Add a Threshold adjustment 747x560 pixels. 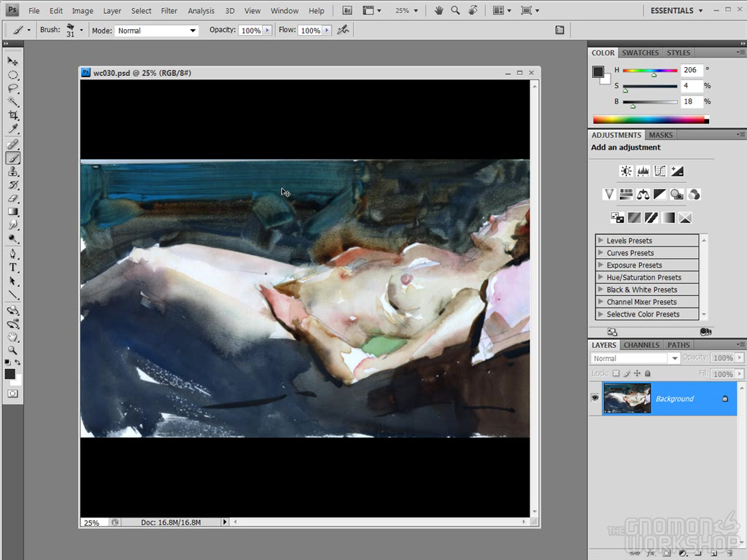point(651,217)
